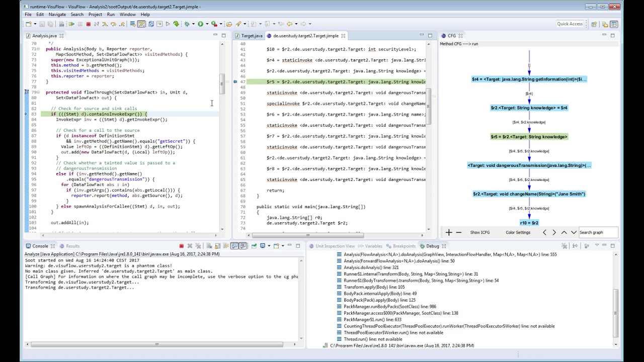644x362 pixels.
Task: Pin the Console view
Action: point(254,246)
